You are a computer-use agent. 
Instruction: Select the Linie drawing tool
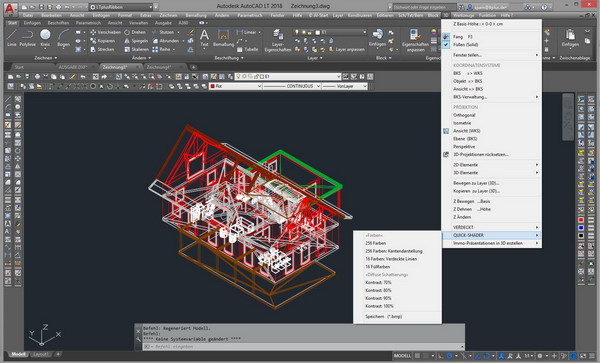coord(11,38)
